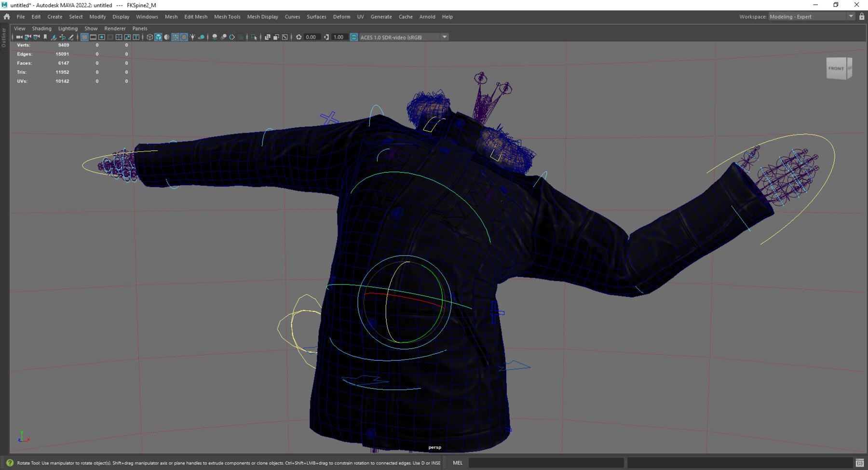Toggle the resolution gate icon
868x470 pixels.
tap(102, 37)
